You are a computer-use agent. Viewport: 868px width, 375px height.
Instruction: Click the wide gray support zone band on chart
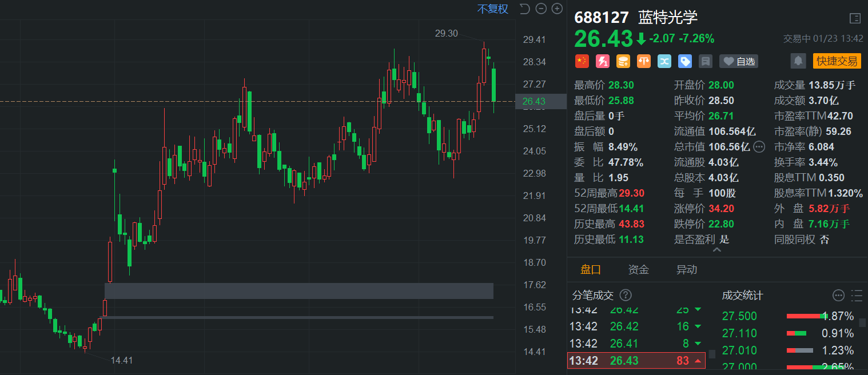[x=298, y=291]
